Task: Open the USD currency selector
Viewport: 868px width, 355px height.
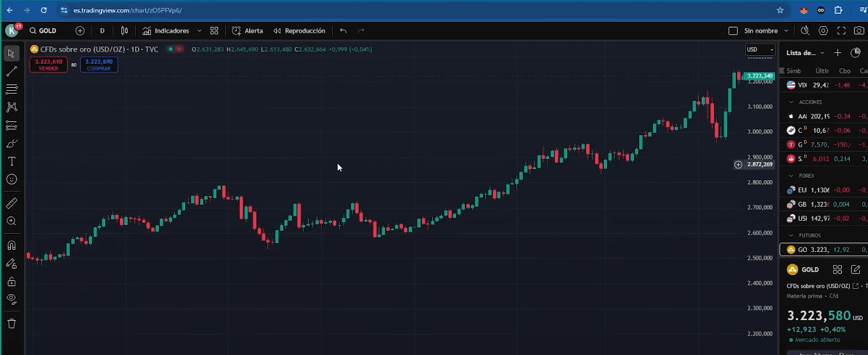Action: [x=760, y=49]
